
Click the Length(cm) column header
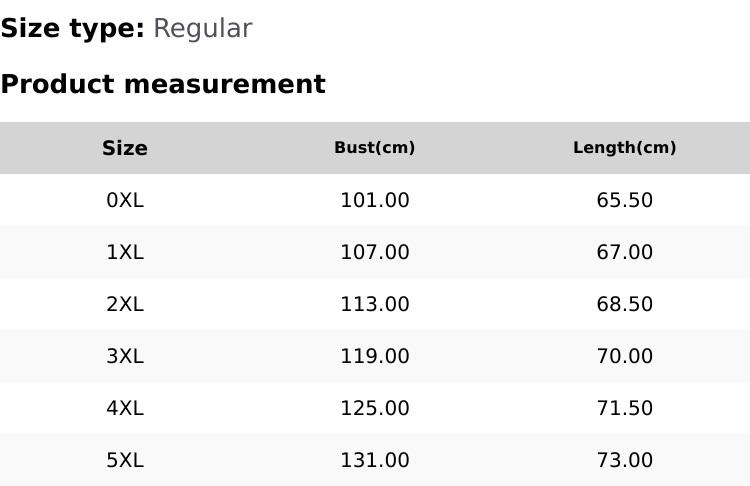click(625, 148)
